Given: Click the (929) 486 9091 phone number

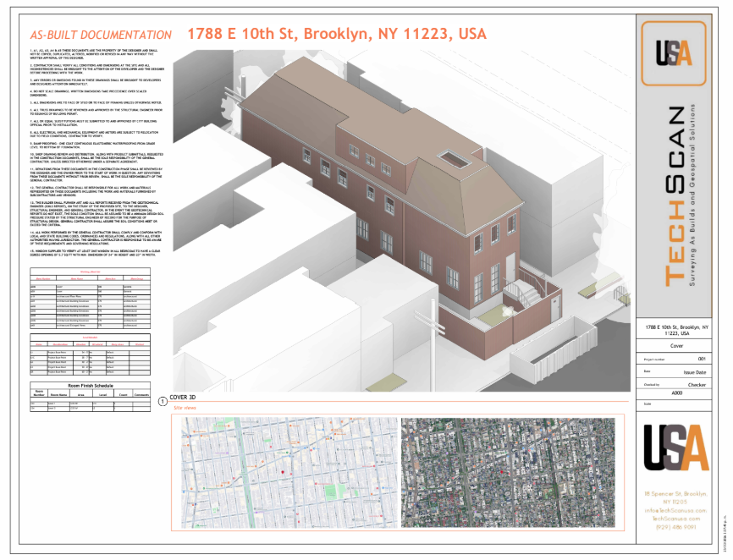Looking at the screenshot, I should click(x=675, y=528).
